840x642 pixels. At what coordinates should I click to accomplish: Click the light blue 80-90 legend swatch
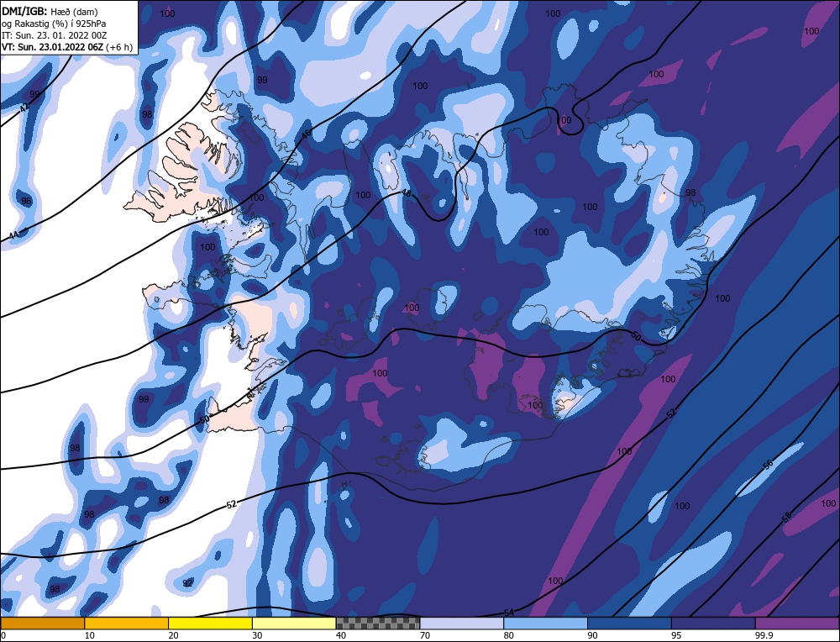point(545,624)
